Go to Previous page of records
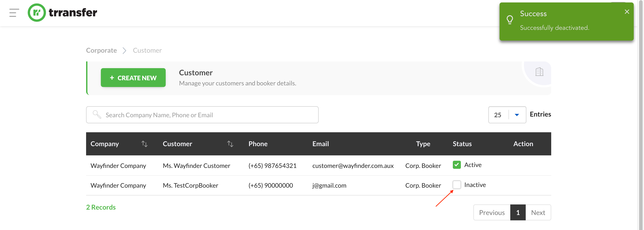Viewport: 644px width, 230px height. pyautogui.click(x=491, y=213)
